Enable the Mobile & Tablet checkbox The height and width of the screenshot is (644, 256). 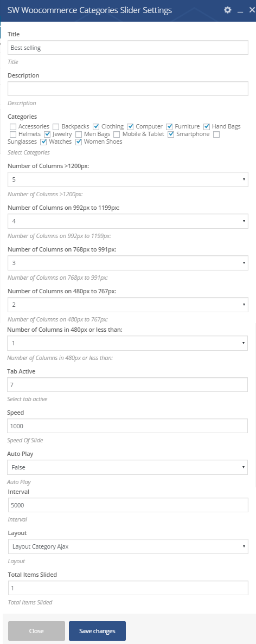[x=117, y=134]
